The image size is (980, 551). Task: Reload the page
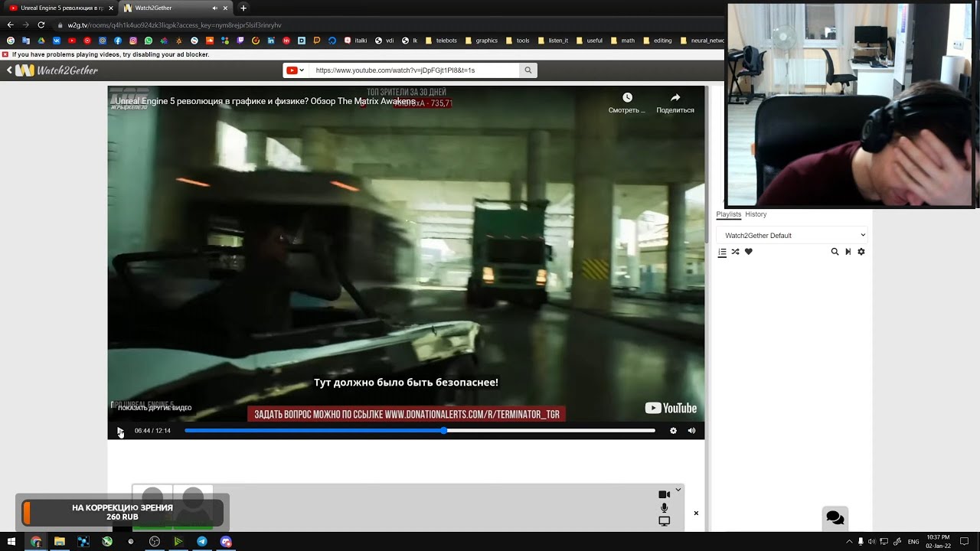[41, 24]
